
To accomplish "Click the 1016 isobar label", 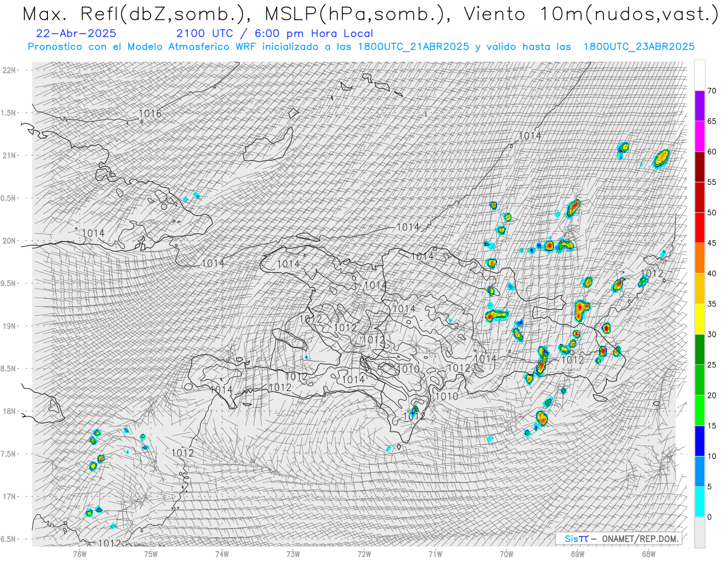I will coord(150,113).
